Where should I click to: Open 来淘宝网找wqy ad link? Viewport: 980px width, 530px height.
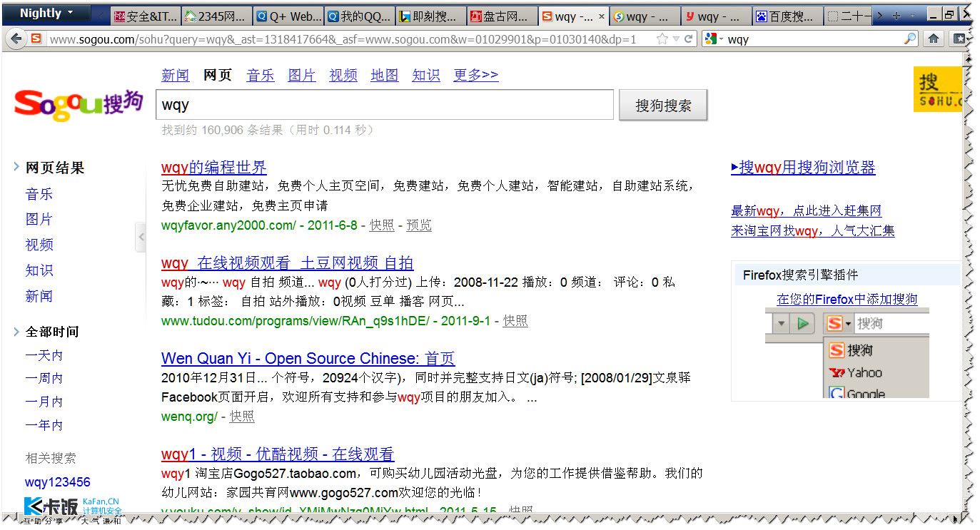pos(813,231)
